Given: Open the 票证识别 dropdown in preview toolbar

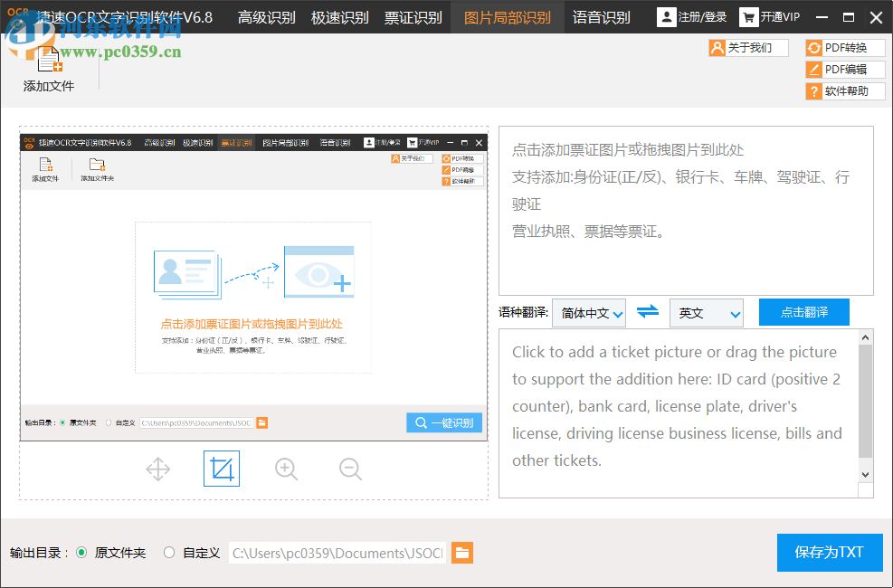Looking at the screenshot, I should pyautogui.click(x=234, y=142).
